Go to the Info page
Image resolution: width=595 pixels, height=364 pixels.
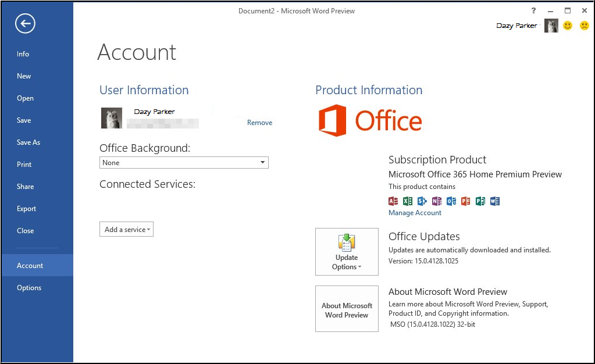coord(23,54)
